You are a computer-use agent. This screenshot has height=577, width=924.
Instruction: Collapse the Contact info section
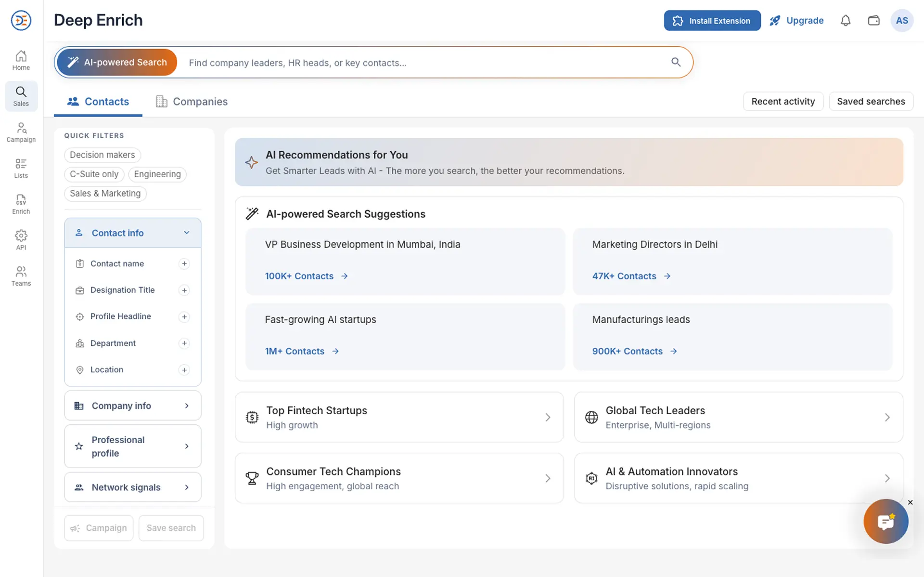[x=133, y=233]
